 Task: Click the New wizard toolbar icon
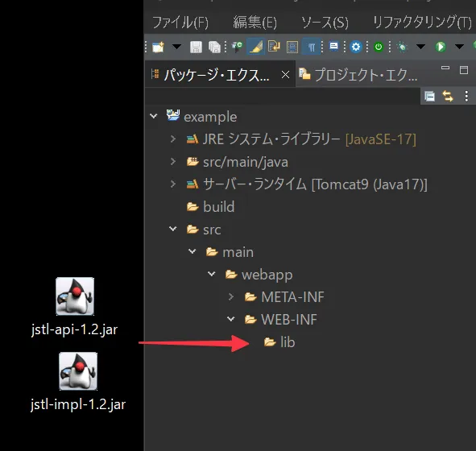tap(158, 47)
